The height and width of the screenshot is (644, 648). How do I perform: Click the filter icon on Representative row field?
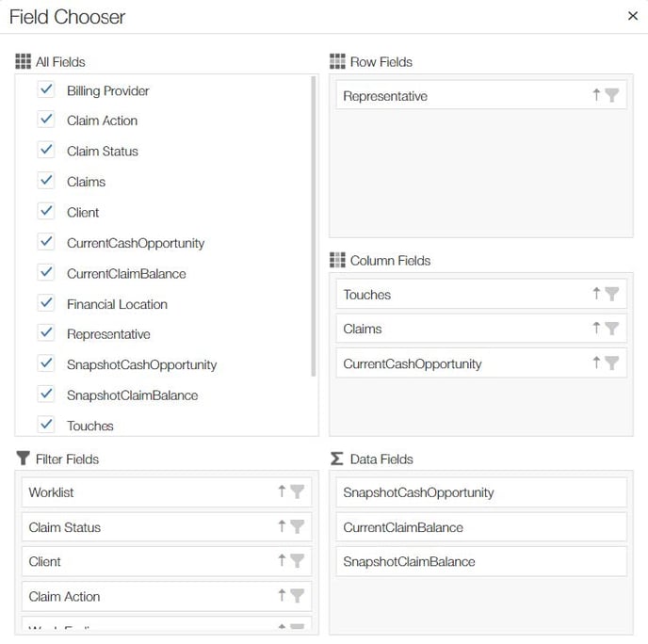pyautogui.click(x=611, y=96)
